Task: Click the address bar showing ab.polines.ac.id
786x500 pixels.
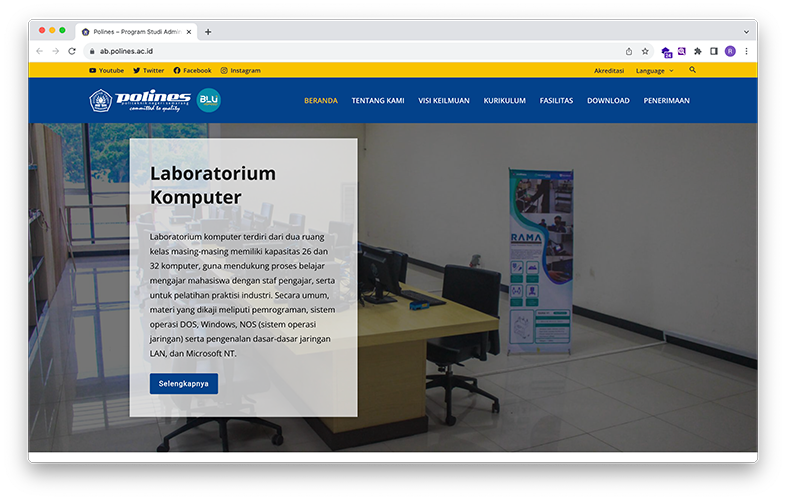Action: (x=300, y=51)
